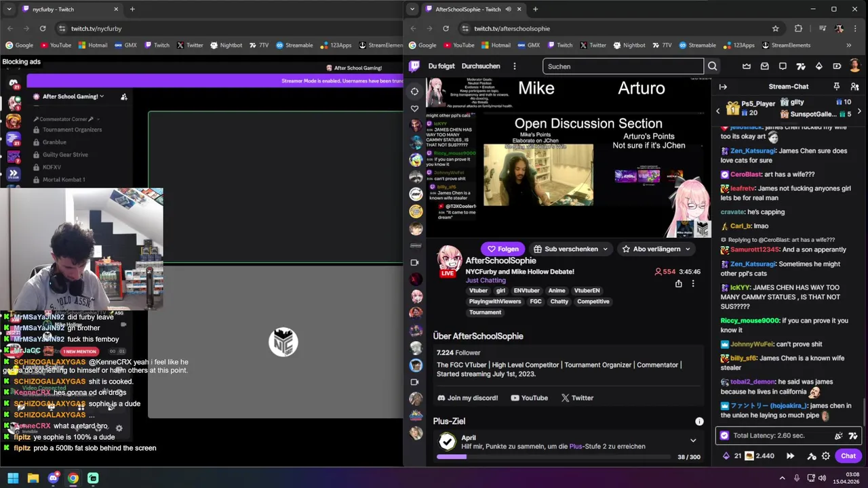Open the tab search dropdown in nycfurby window
This screenshot has width=868, height=488.
tap(9, 9)
